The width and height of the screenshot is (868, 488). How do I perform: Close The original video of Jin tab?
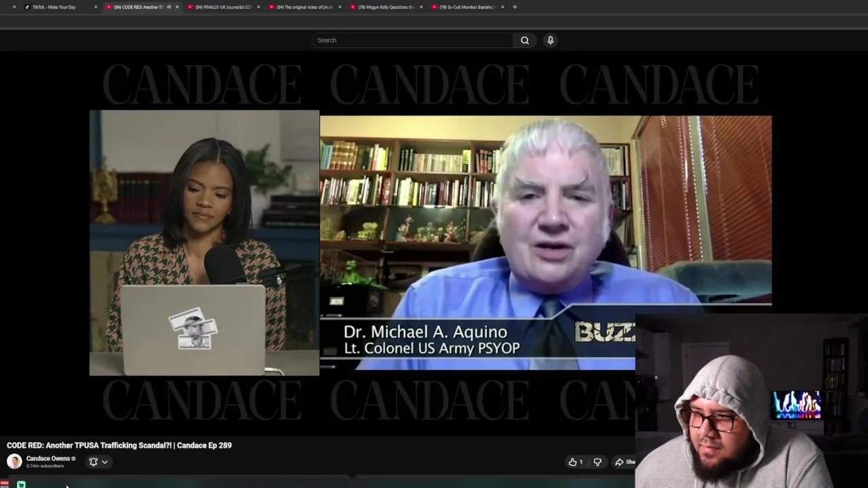(340, 7)
